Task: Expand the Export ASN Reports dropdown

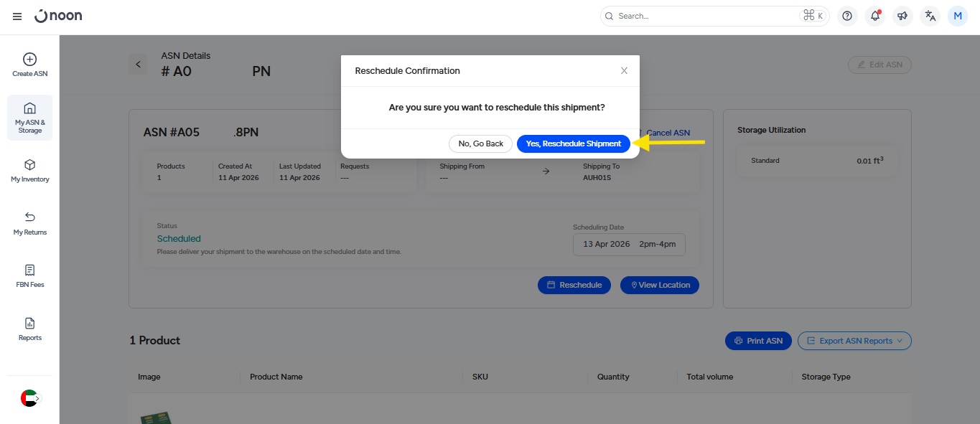Action: 854,341
